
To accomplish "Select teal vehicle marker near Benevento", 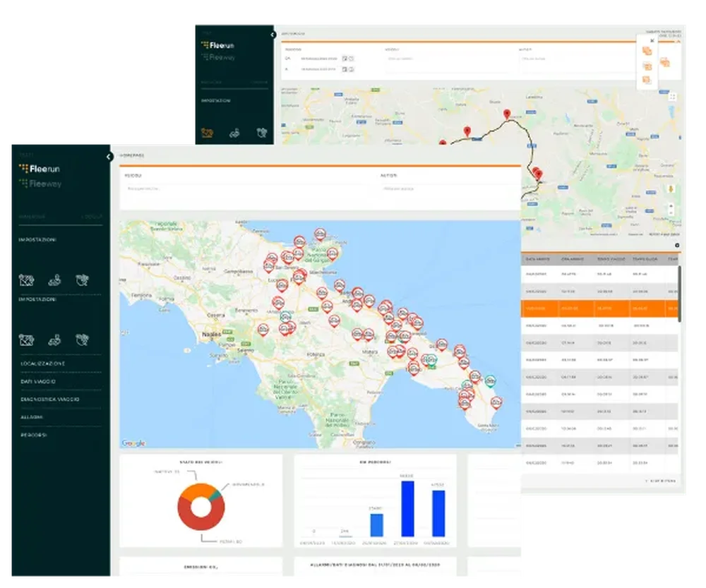I will pyautogui.click(x=285, y=316).
